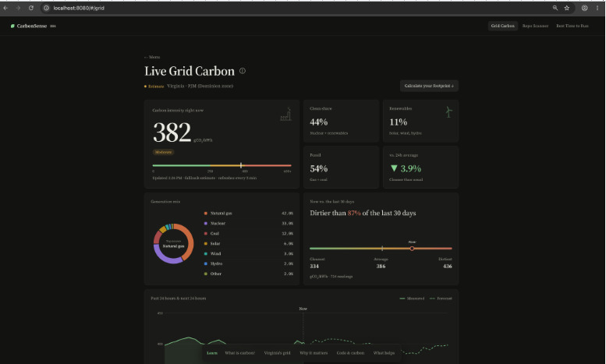Viewport: 606px width, 364px height.
Task: Open the 'What is carbon?' section
Action: point(239,353)
